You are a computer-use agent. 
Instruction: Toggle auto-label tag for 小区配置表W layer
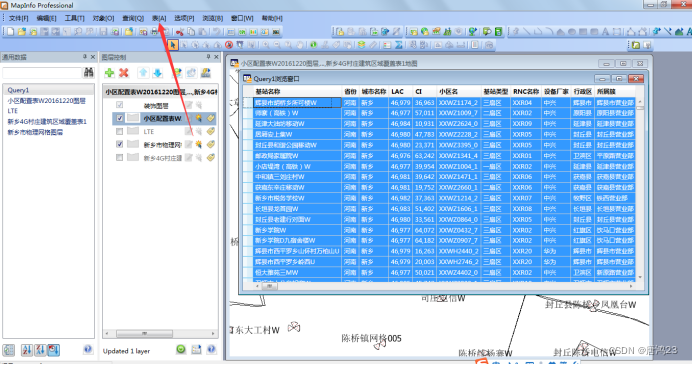[210, 118]
